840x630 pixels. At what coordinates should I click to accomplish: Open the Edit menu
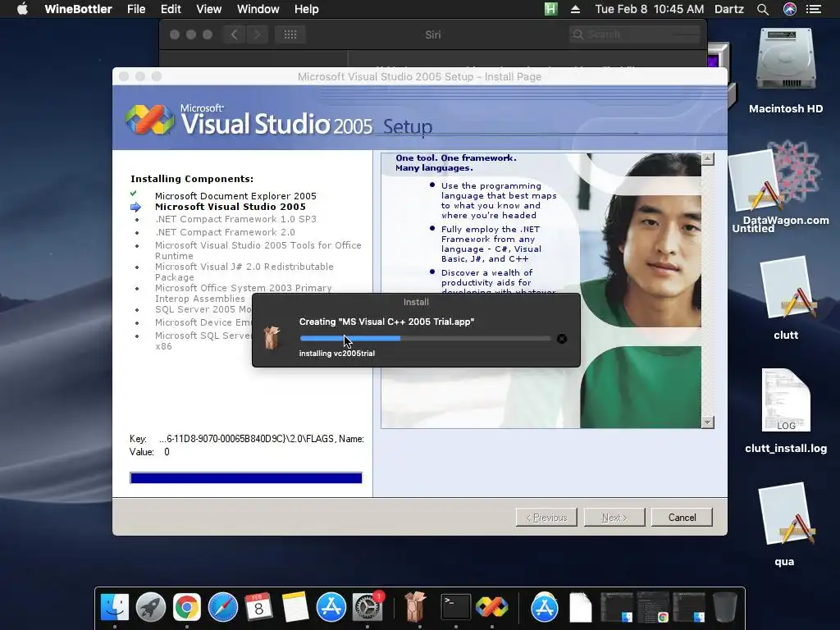click(x=171, y=9)
